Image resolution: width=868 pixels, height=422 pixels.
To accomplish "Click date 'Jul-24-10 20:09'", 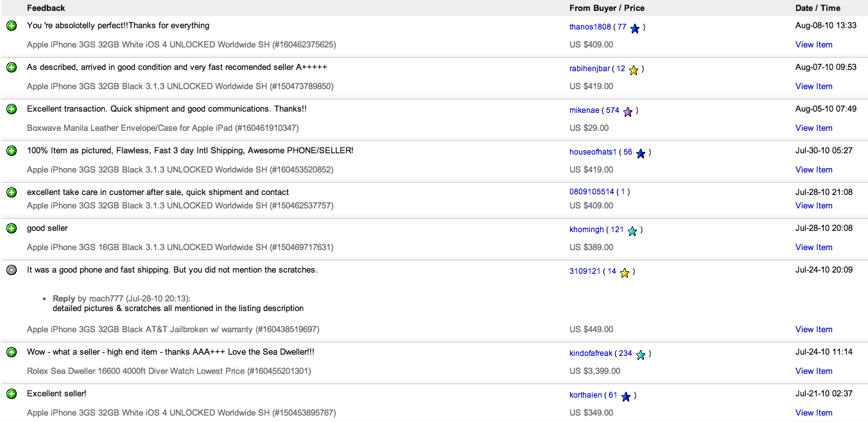I will pos(824,270).
